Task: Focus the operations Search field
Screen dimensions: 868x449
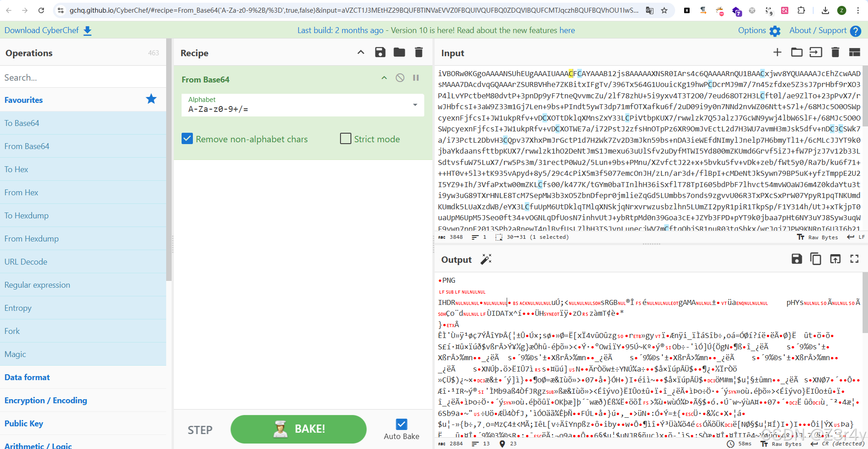Action: click(x=83, y=77)
